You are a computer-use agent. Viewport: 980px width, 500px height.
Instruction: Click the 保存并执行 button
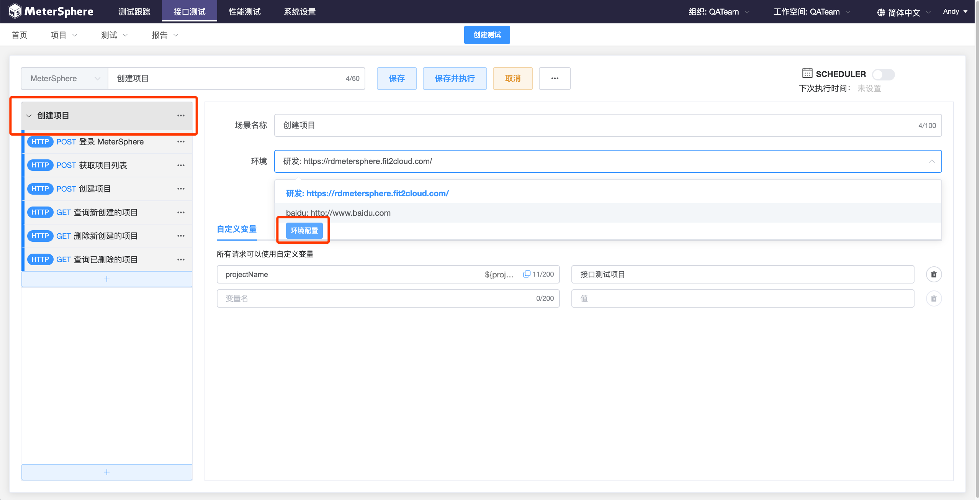[x=454, y=79]
